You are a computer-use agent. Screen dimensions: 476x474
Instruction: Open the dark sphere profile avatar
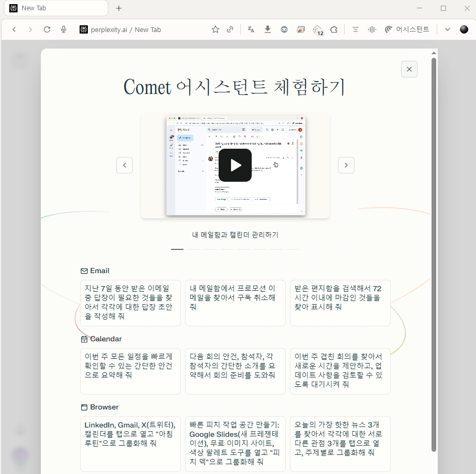pyautogui.click(x=464, y=29)
